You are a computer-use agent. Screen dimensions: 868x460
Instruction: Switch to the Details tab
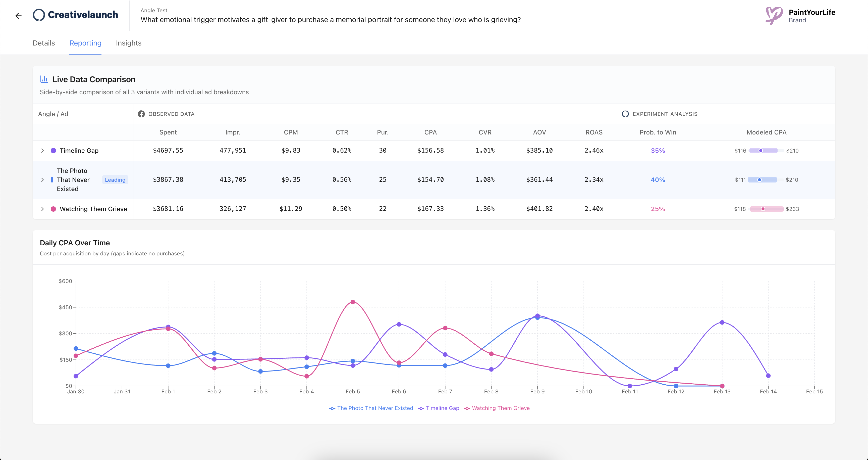44,43
